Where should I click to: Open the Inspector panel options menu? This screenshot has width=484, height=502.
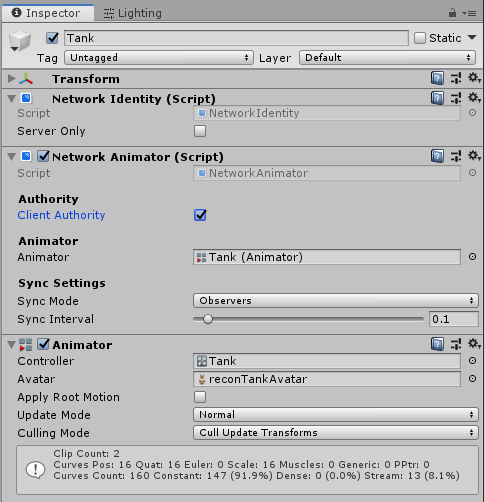click(469, 13)
